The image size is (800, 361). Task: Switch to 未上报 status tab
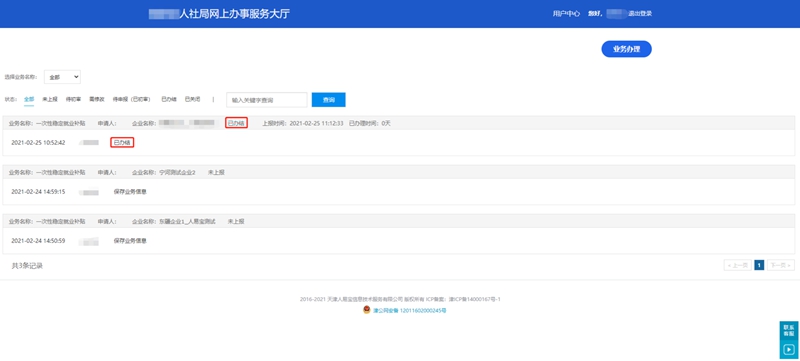(x=50, y=99)
